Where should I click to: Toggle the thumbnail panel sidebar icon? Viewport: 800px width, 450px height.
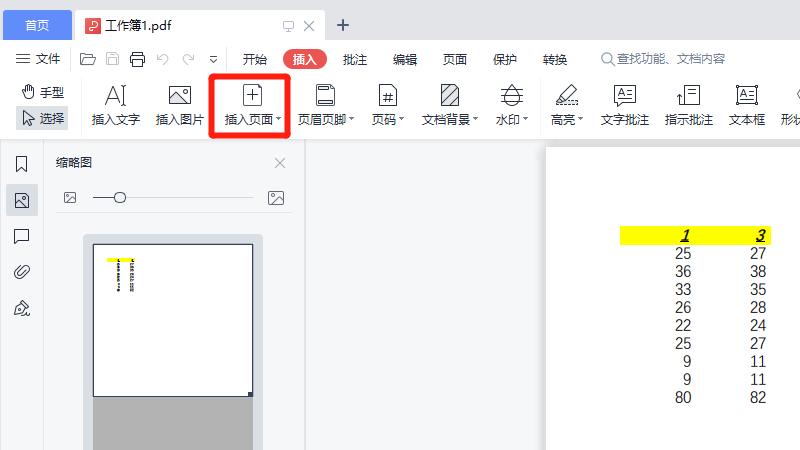click(x=21, y=200)
